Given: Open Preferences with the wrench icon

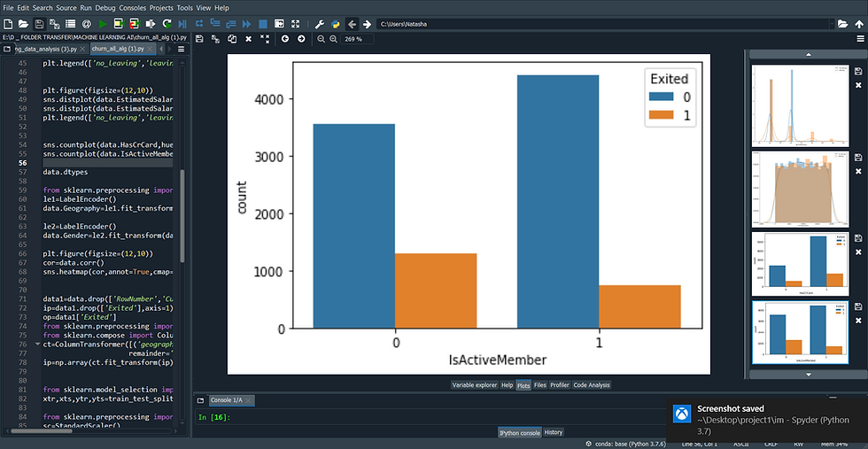Looking at the screenshot, I should coord(320,24).
